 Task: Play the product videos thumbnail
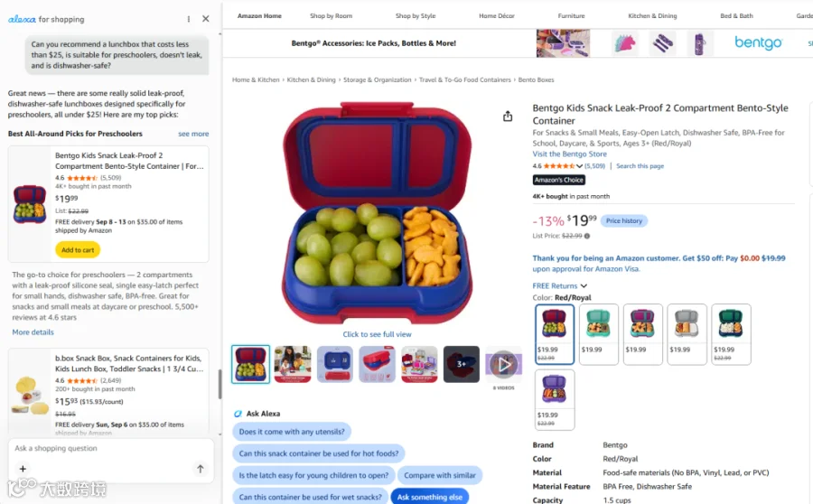click(503, 365)
